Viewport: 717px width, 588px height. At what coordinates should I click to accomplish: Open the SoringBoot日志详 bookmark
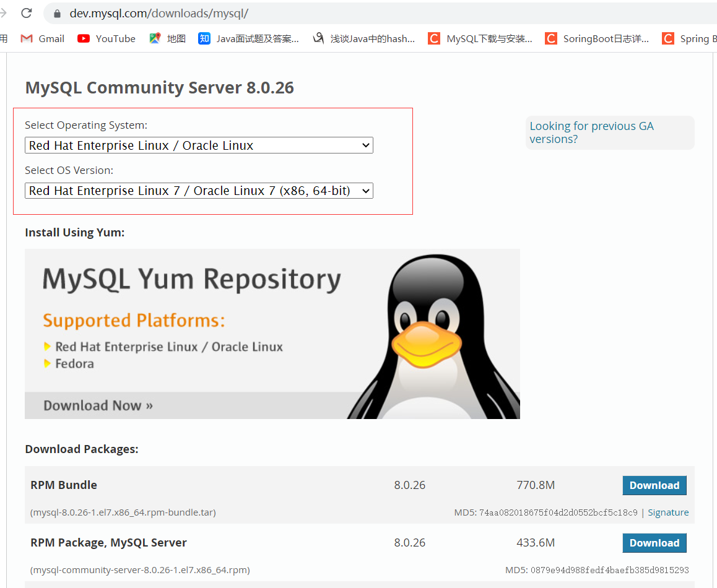597,39
